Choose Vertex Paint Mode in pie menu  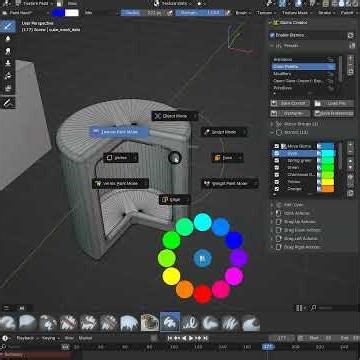pyautogui.click(x=120, y=183)
